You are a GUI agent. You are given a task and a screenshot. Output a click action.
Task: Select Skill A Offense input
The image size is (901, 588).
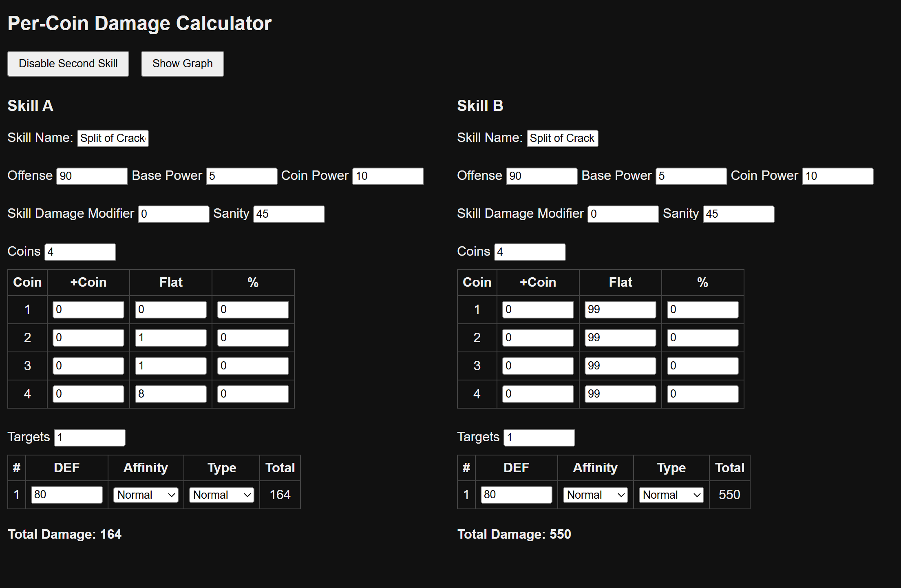click(x=92, y=176)
